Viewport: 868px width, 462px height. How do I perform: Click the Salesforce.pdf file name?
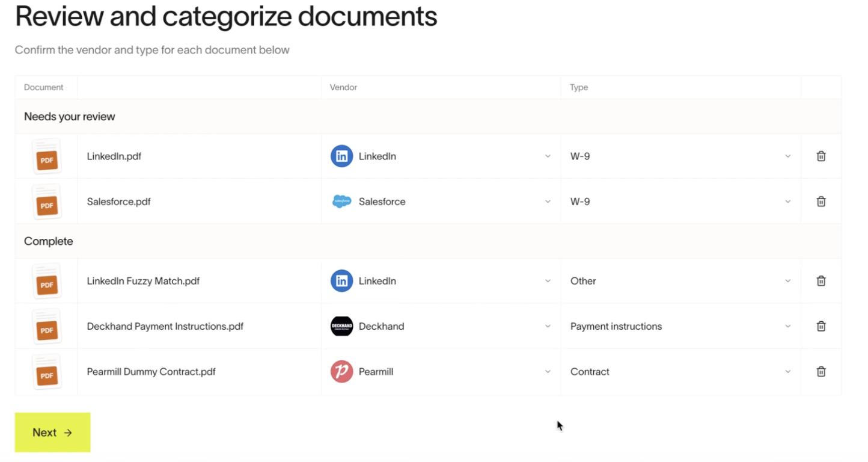coord(118,202)
